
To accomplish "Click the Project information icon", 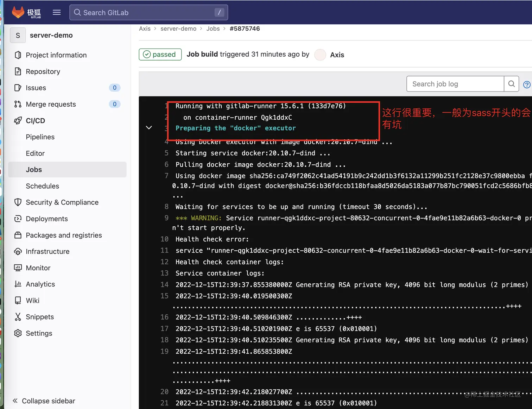I will pos(18,55).
